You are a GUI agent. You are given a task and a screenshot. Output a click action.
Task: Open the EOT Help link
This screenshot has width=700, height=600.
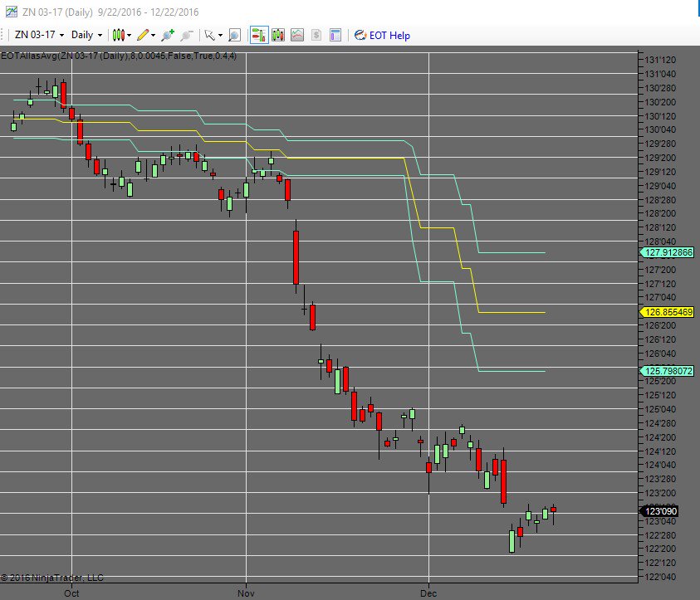tap(389, 35)
